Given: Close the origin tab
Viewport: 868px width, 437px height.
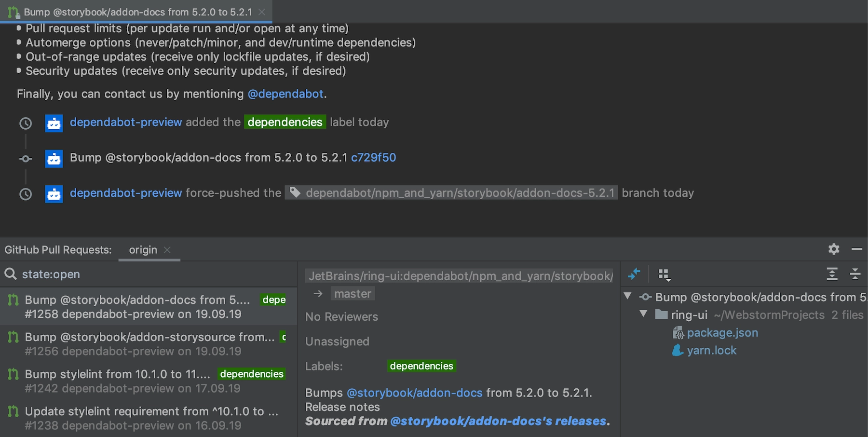Looking at the screenshot, I should click(x=167, y=250).
